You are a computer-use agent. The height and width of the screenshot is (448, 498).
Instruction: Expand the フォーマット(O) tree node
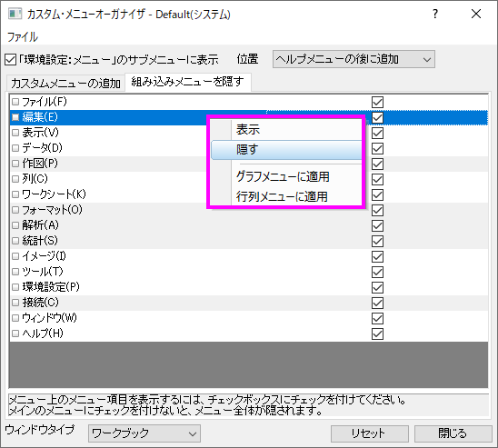click(x=15, y=210)
